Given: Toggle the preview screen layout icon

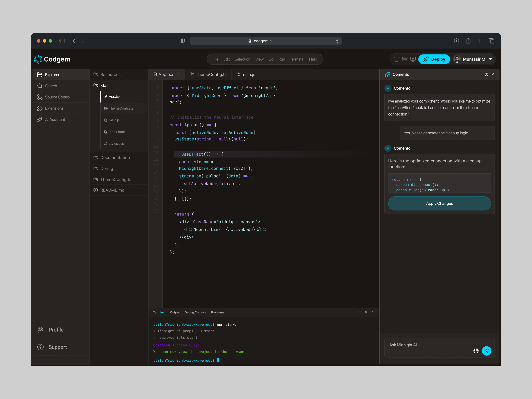Looking at the screenshot, I should point(413,59).
